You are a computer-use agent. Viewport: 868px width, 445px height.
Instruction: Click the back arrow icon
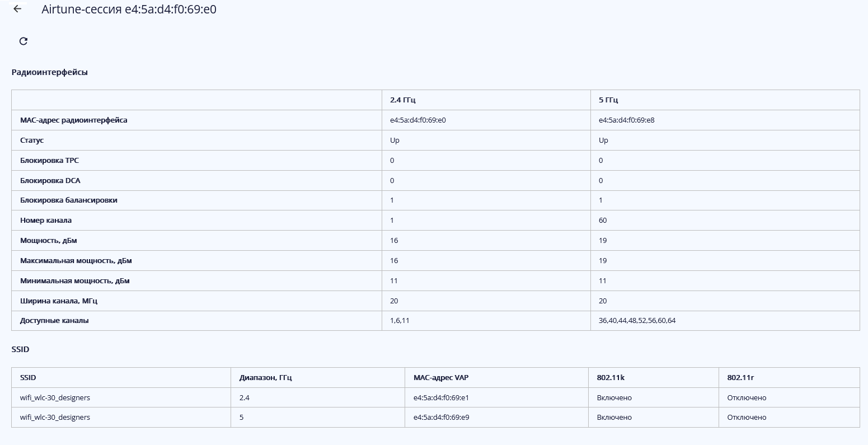(x=17, y=9)
